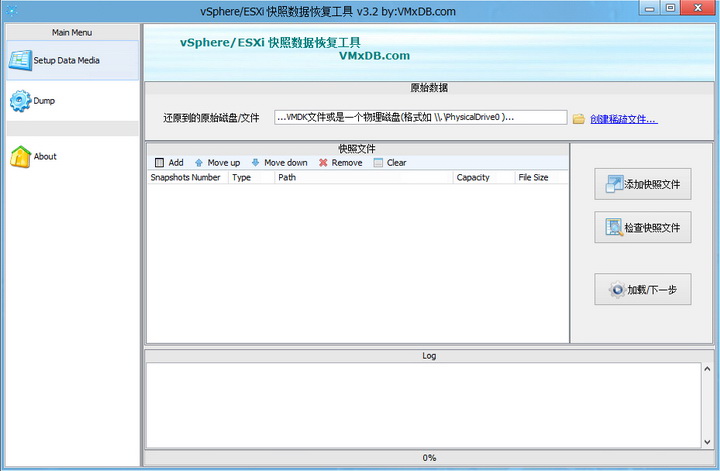This screenshot has height=471, width=720.
Task: Click the File Size column header
Action: 541,178
